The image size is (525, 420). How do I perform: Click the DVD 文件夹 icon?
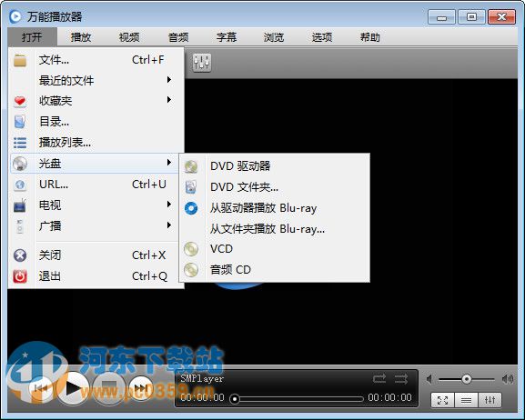point(191,187)
